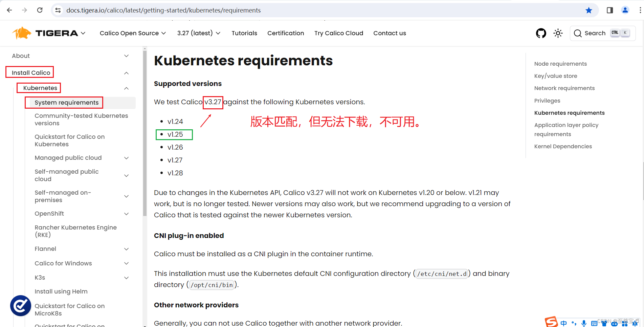Click the /opt/cni/bin path

(212, 285)
